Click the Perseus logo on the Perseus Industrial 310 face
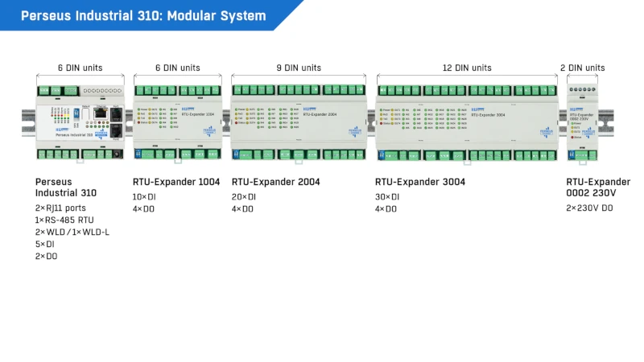This screenshot has height=362, width=644. [101, 134]
